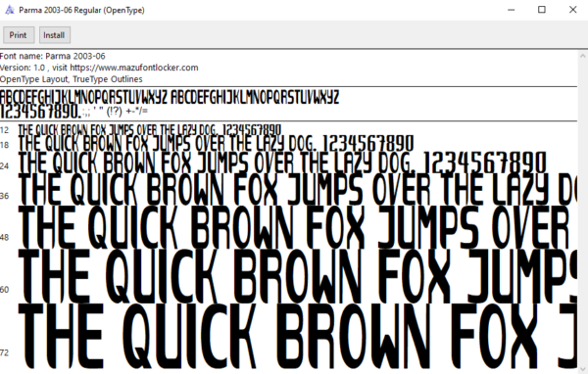This screenshot has height=374, width=588.
Task: Click the 36-point quick brown fox sample
Action: pyautogui.click(x=297, y=190)
